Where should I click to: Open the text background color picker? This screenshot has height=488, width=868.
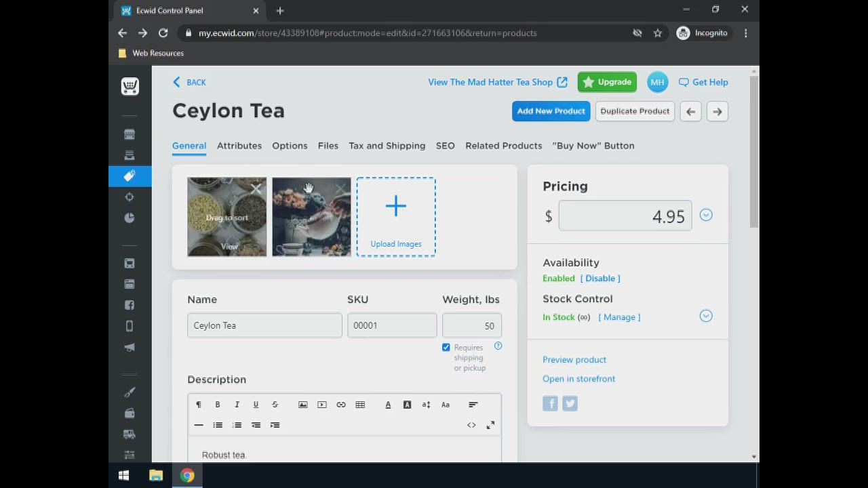(x=408, y=405)
